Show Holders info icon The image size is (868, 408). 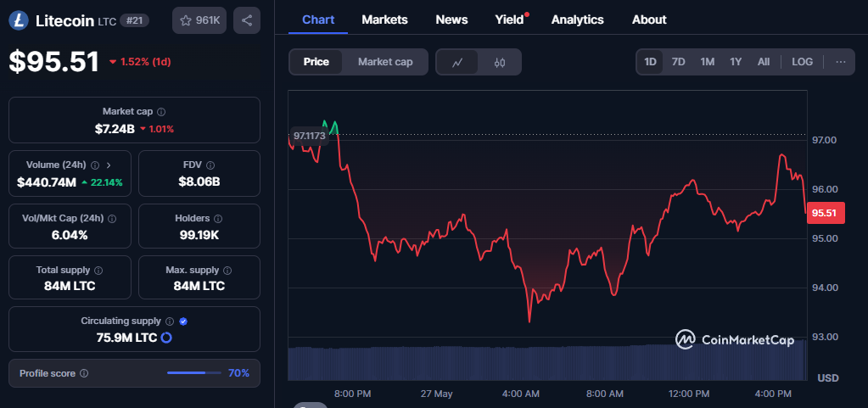[218, 219]
